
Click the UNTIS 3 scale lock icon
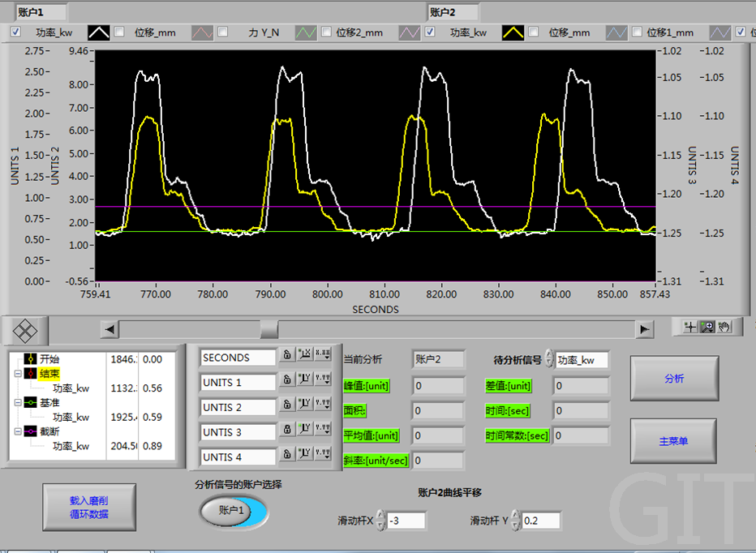[287, 430]
